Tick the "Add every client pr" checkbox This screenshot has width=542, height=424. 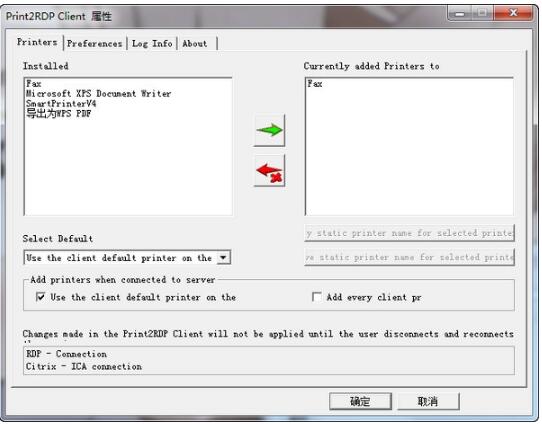click(x=316, y=297)
